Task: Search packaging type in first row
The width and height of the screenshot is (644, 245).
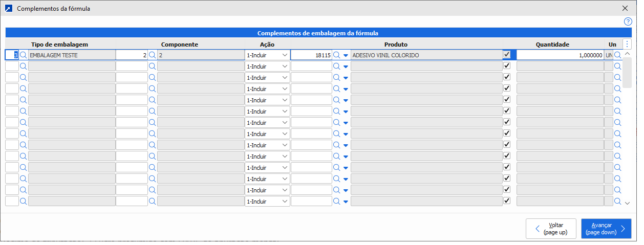Action: (x=23, y=55)
